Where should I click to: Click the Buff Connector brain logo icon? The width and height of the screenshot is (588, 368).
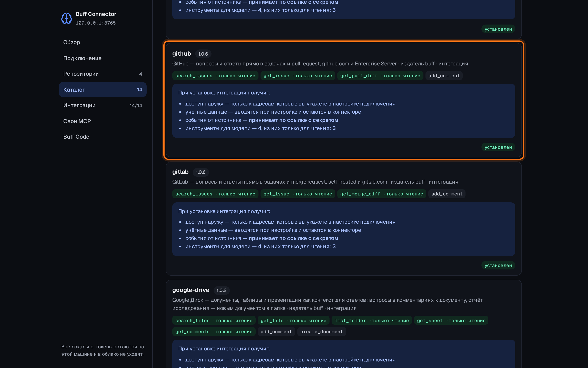66,18
